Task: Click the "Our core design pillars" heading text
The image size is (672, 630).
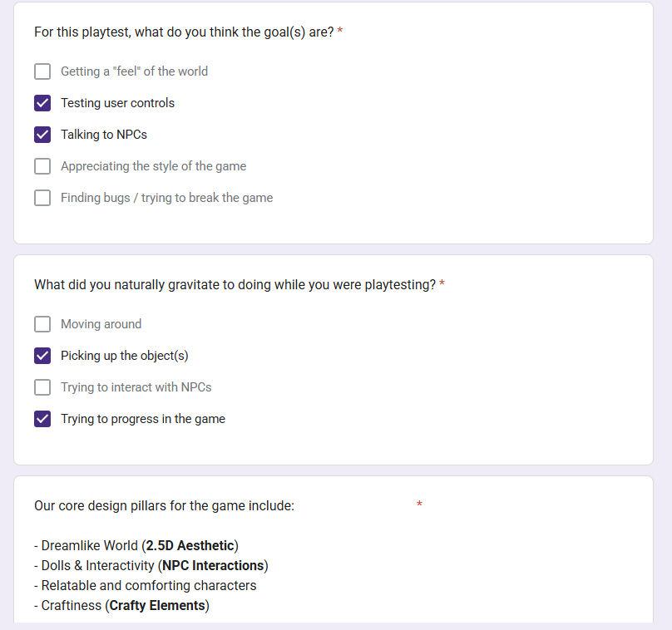Action: pos(164,506)
